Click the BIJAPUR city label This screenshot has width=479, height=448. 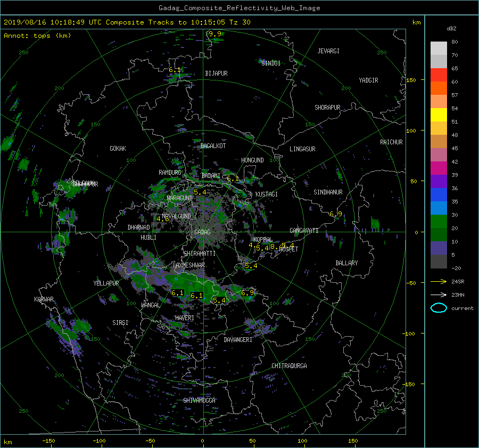[216, 74]
